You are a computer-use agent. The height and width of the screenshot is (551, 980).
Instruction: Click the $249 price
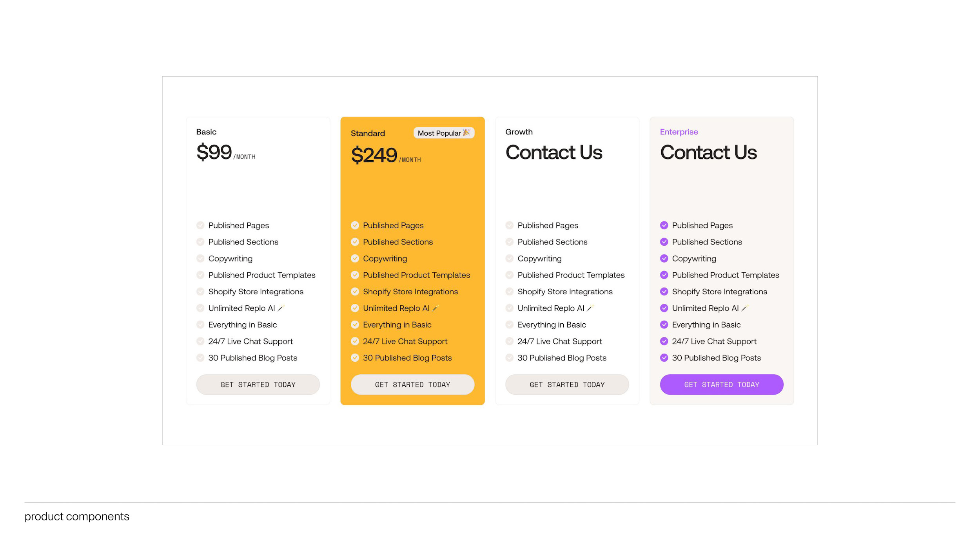click(374, 155)
